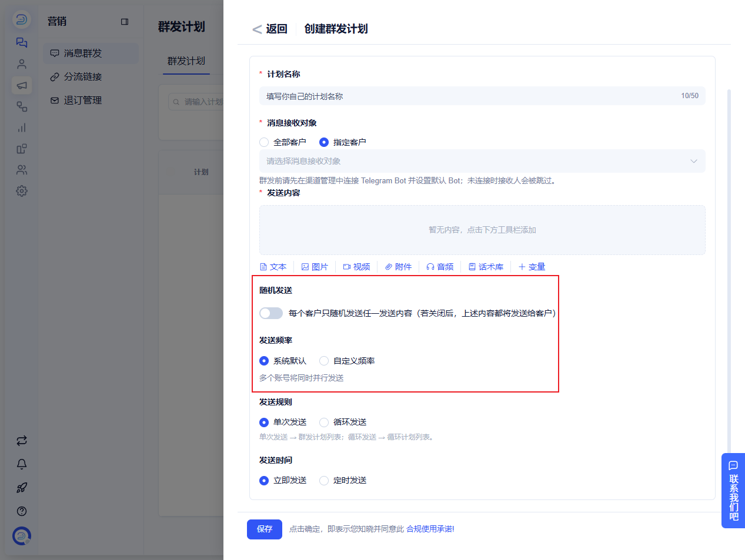745x560 pixels.
Task: Click the 保存 button
Action: (265, 529)
